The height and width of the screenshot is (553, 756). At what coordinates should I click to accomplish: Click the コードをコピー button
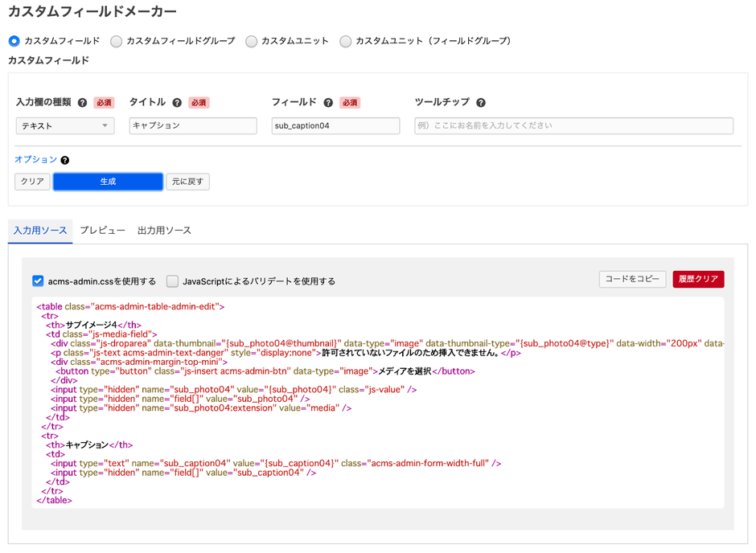(632, 279)
